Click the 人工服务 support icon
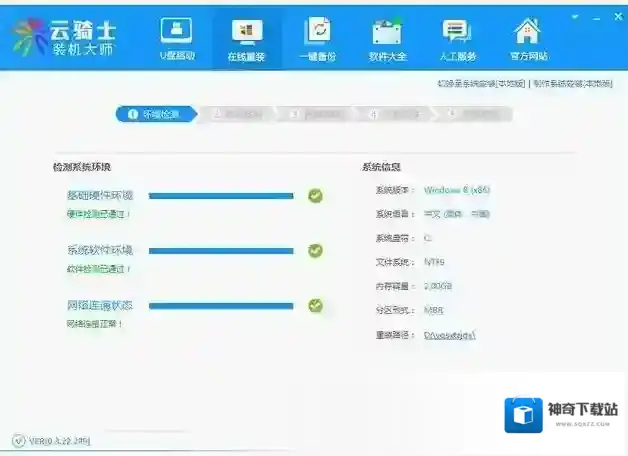The height and width of the screenshot is (456, 628). pyautogui.click(x=457, y=37)
